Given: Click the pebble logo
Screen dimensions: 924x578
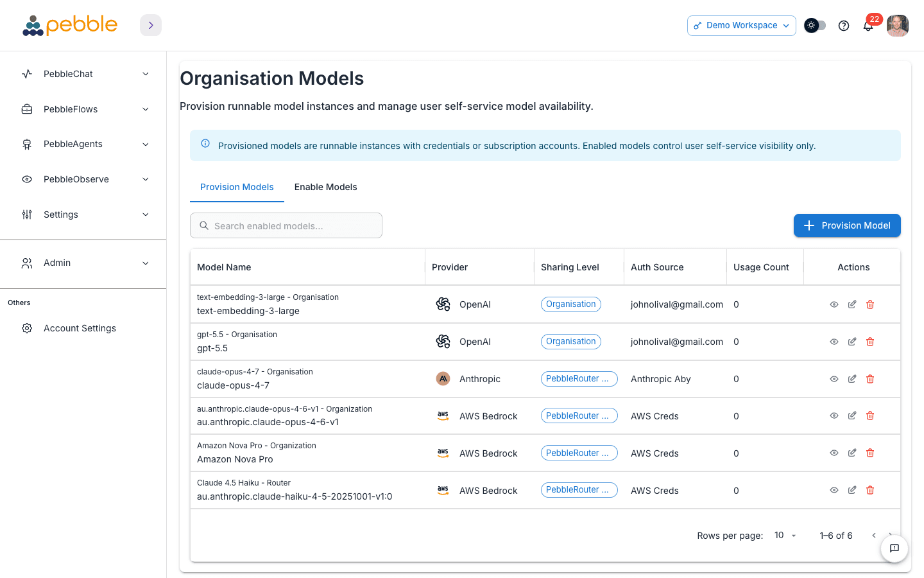Looking at the screenshot, I should point(70,25).
